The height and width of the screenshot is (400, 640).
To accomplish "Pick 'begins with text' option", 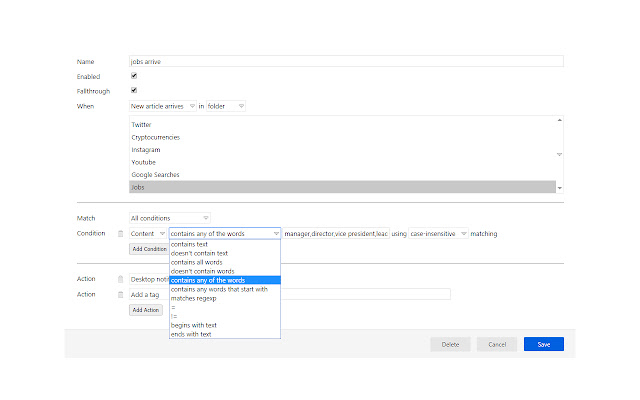I will point(193,325).
